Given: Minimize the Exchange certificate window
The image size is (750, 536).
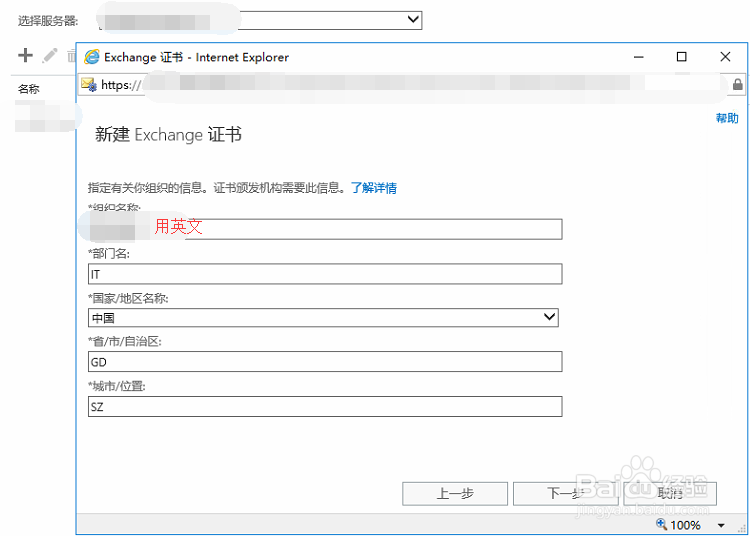Looking at the screenshot, I should point(639,57).
